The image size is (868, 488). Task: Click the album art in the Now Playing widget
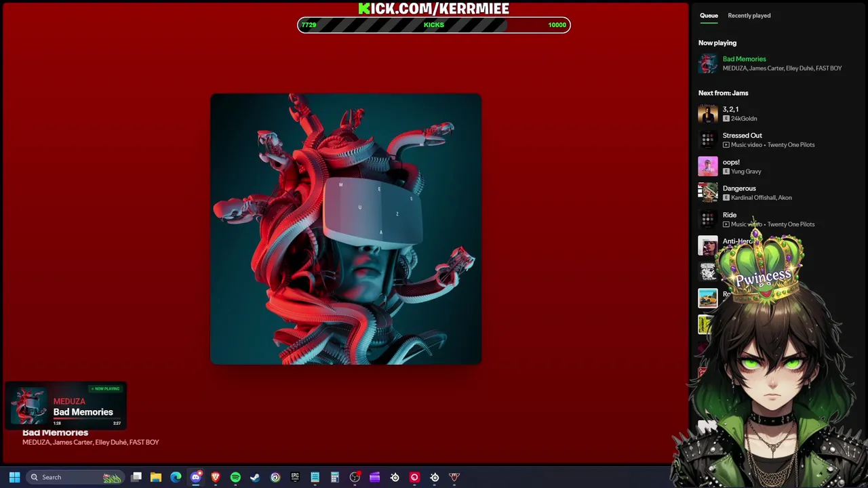pyautogui.click(x=29, y=406)
